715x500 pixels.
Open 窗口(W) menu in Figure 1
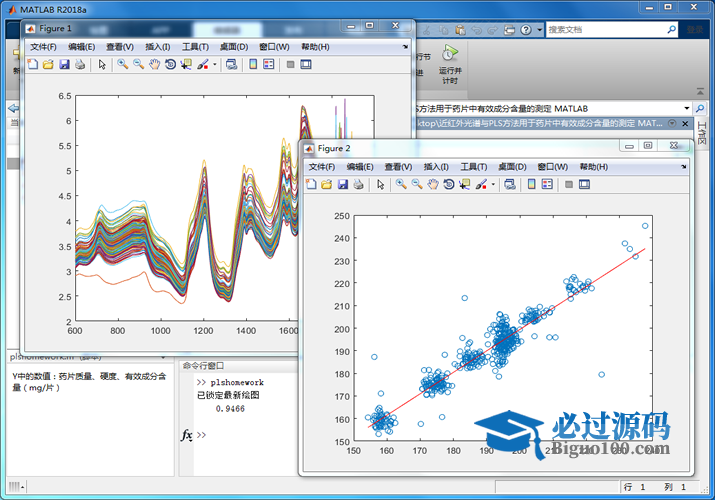tap(274, 47)
